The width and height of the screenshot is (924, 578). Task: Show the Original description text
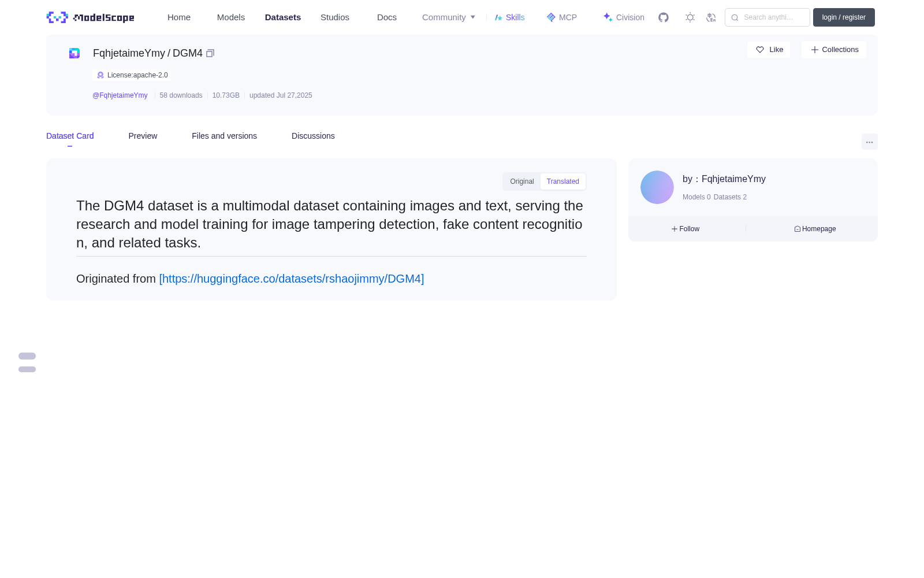click(522, 181)
